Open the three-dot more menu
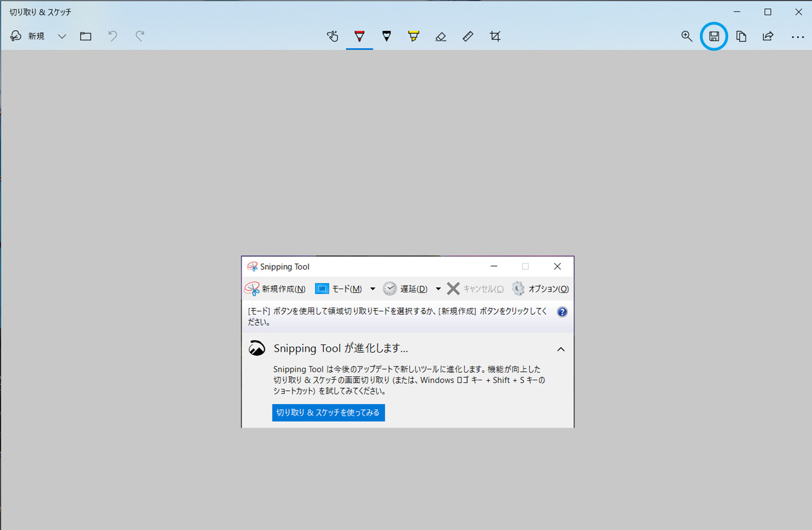This screenshot has width=812, height=530. [798, 37]
